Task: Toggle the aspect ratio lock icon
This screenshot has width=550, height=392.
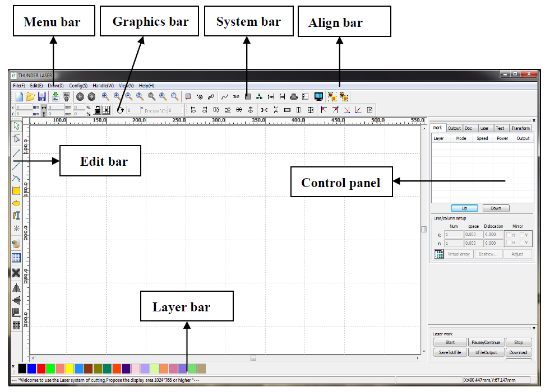Action: [98, 110]
